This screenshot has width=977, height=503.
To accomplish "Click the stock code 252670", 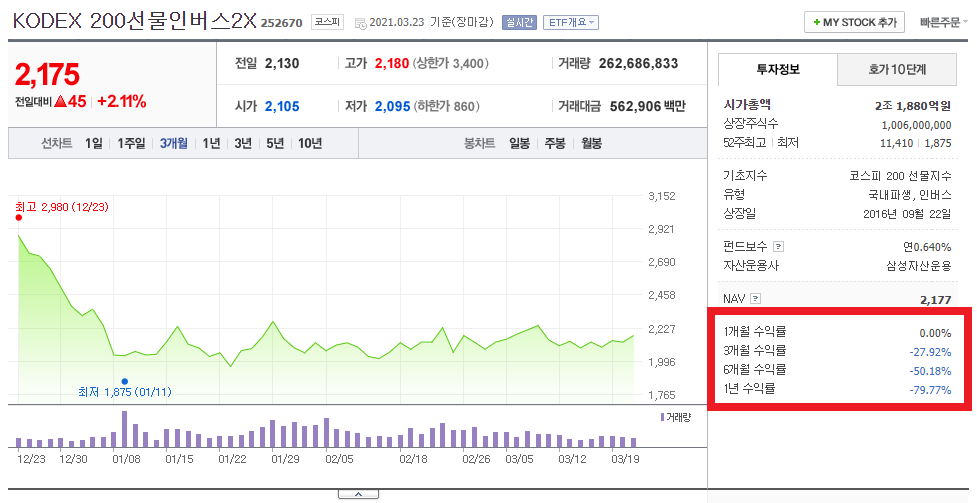I will coord(281,23).
